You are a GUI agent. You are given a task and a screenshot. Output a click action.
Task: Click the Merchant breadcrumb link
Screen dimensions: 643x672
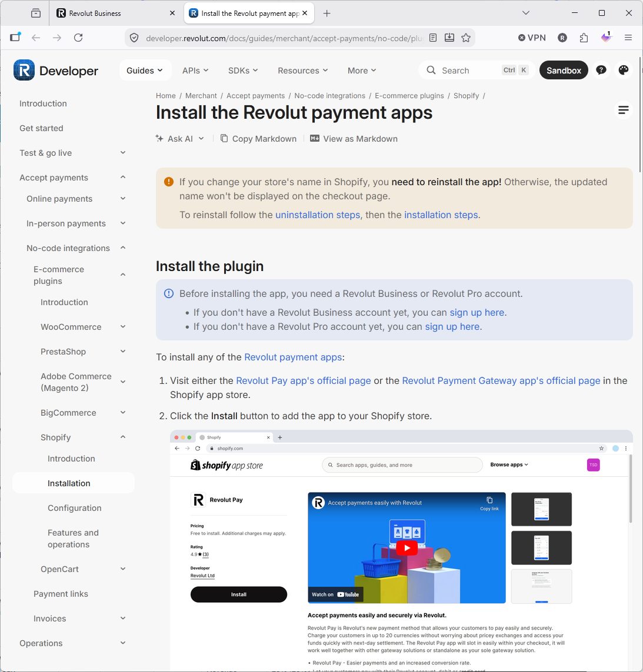point(201,96)
